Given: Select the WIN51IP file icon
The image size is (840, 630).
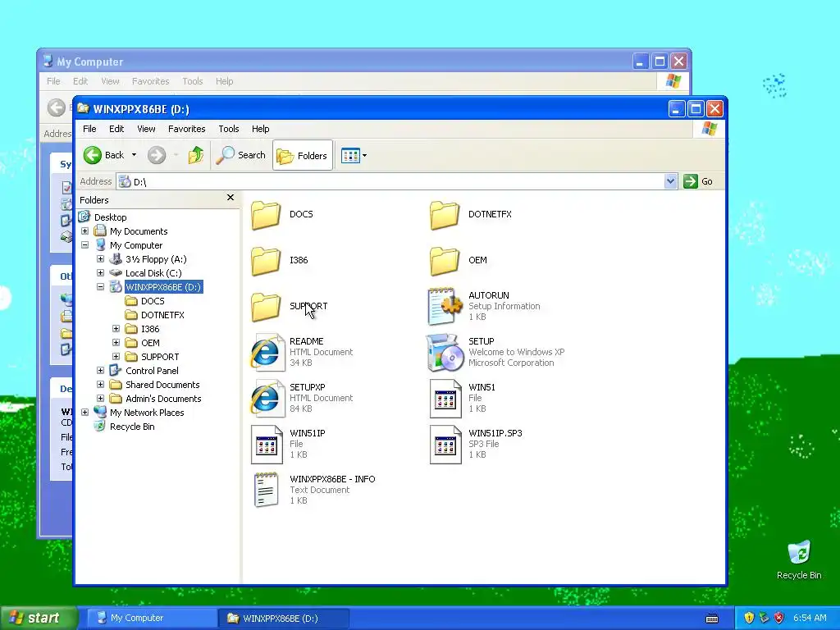Looking at the screenshot, I should (x=267, y=445).
